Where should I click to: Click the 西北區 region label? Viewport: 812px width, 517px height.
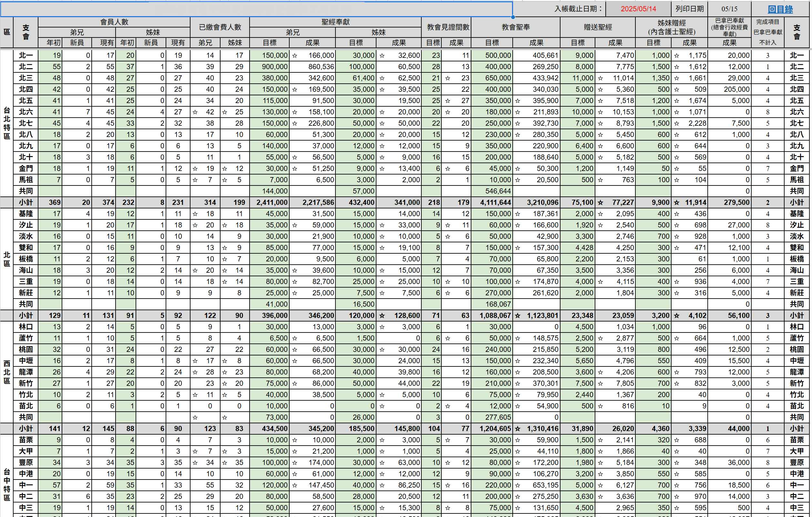(7, 372)
